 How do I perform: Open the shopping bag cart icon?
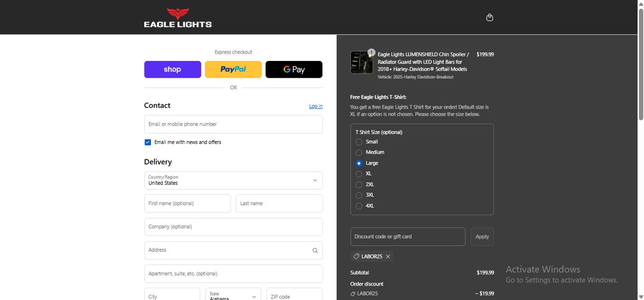coord(489,17)
